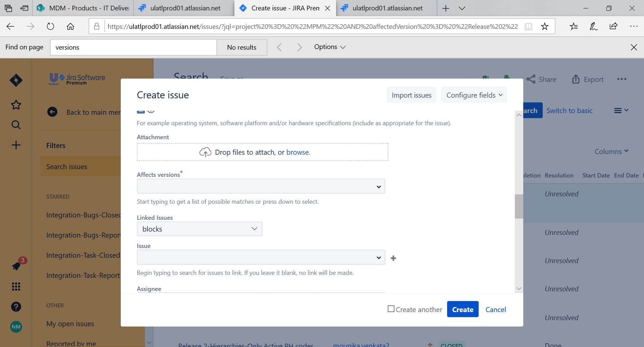This screenshot has width=644, height=347.
Task: Open browser share icon in toolbar
Action: 613,27
